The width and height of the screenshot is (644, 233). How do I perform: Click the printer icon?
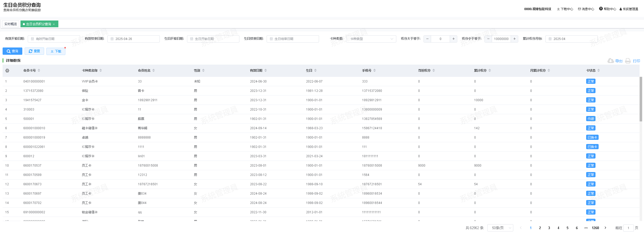pos(628,61)
